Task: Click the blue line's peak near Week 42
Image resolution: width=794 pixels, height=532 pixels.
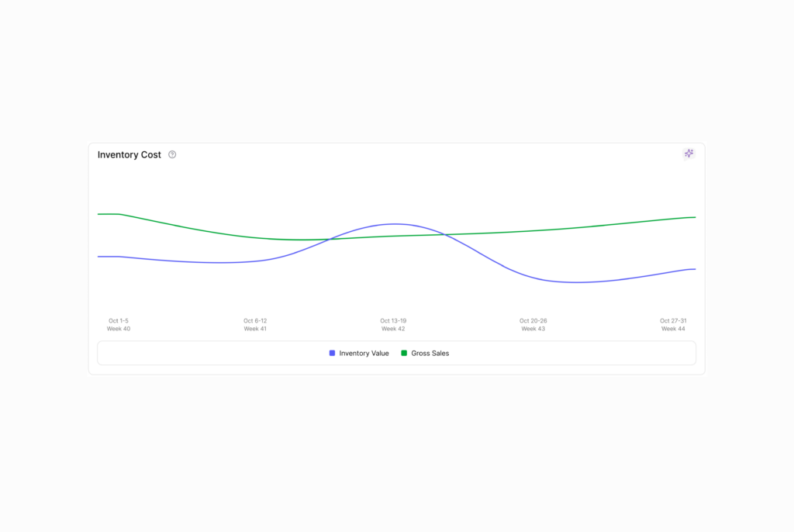Action: (395, 224)
